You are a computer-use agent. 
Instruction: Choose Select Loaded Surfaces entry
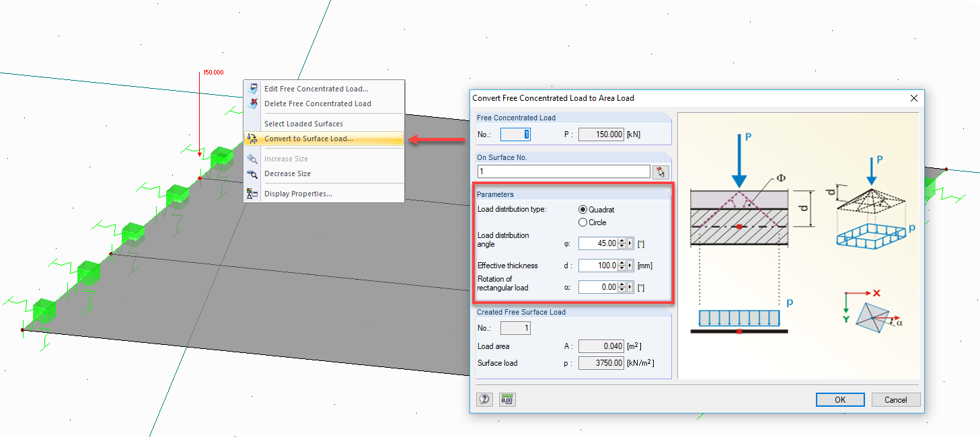pyautogui.click(x=324, y=124)
